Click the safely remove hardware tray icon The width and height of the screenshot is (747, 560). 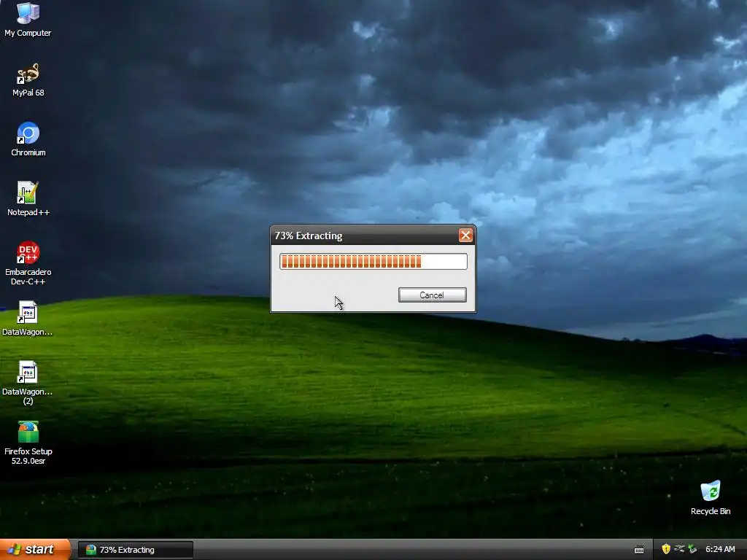click(692, 549)
